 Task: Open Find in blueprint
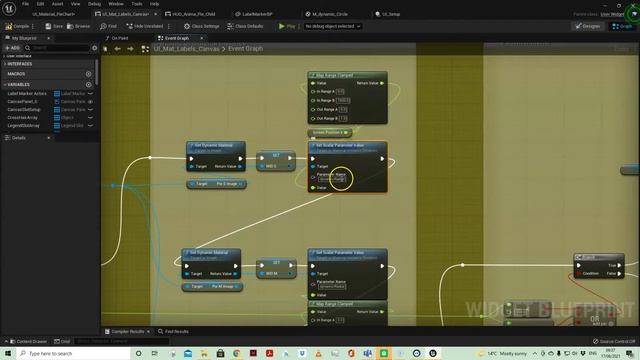108,26
